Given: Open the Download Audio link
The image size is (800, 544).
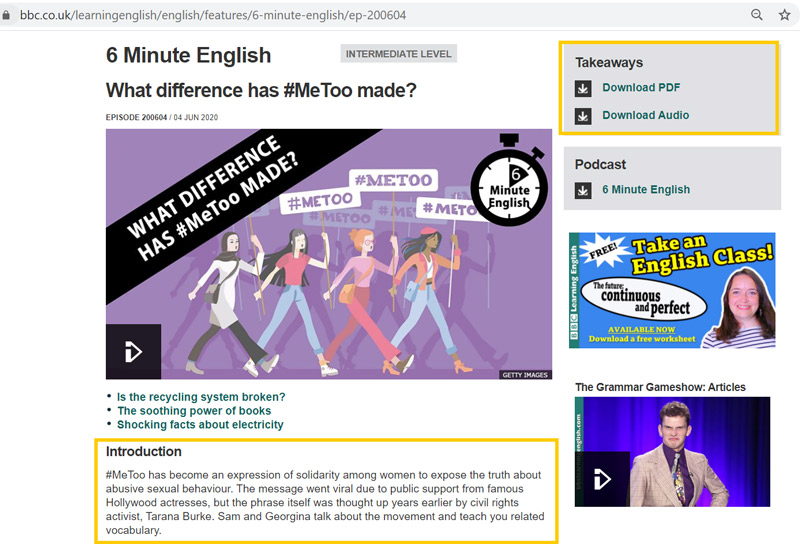Looking at the screenshot, I should (x=645, y=116).
